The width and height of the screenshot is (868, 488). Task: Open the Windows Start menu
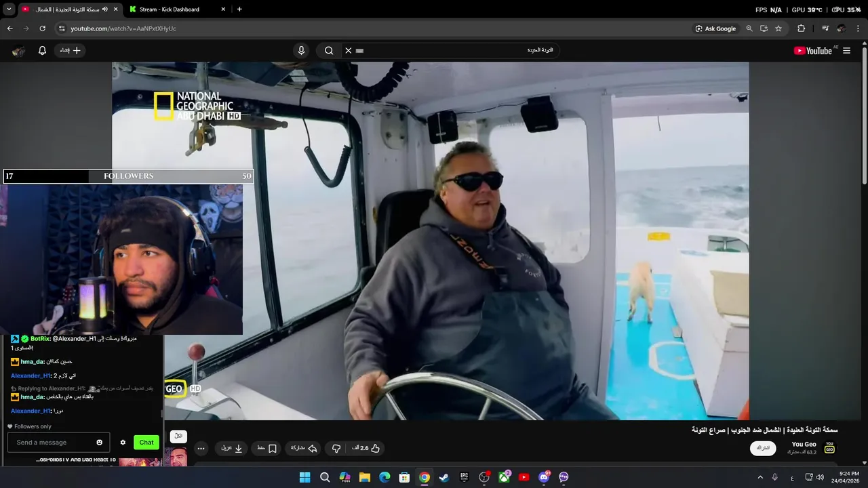pyautogui.click(x=304, y=477)
